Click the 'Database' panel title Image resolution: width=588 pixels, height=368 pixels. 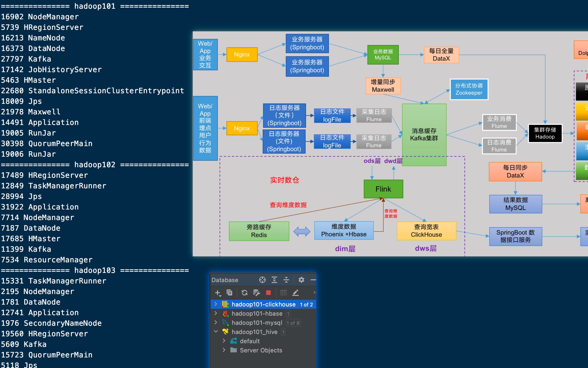[225, 280]
